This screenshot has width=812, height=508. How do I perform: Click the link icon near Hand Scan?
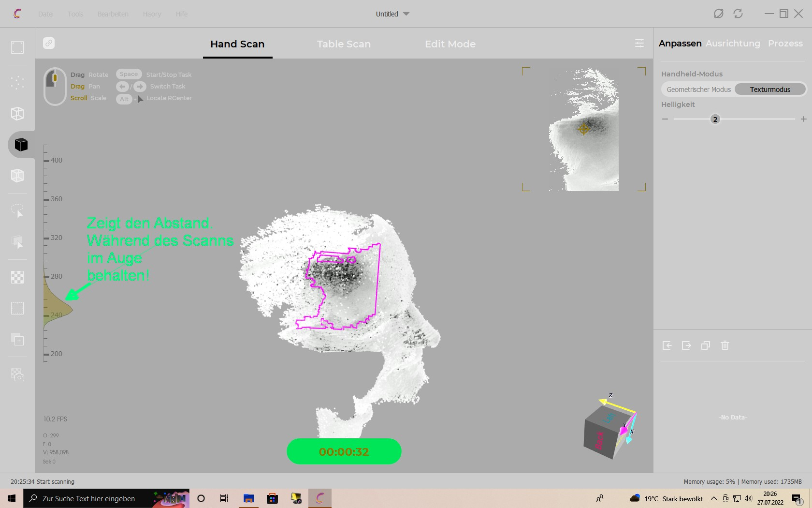click(49, 43)
